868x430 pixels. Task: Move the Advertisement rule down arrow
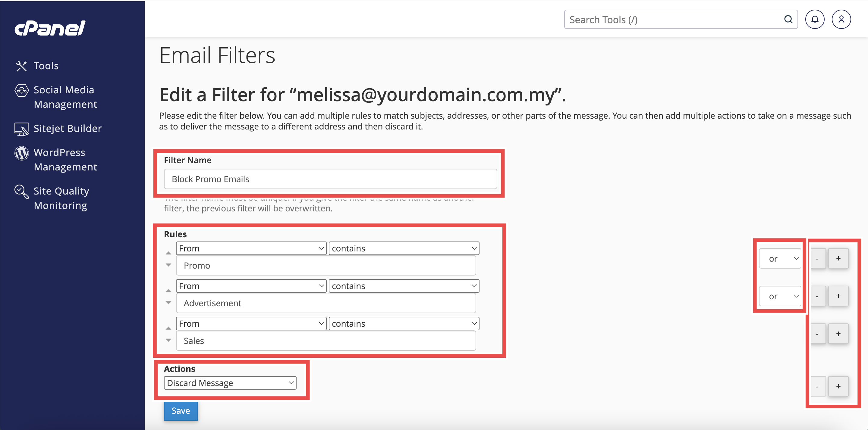pos(168,302)
